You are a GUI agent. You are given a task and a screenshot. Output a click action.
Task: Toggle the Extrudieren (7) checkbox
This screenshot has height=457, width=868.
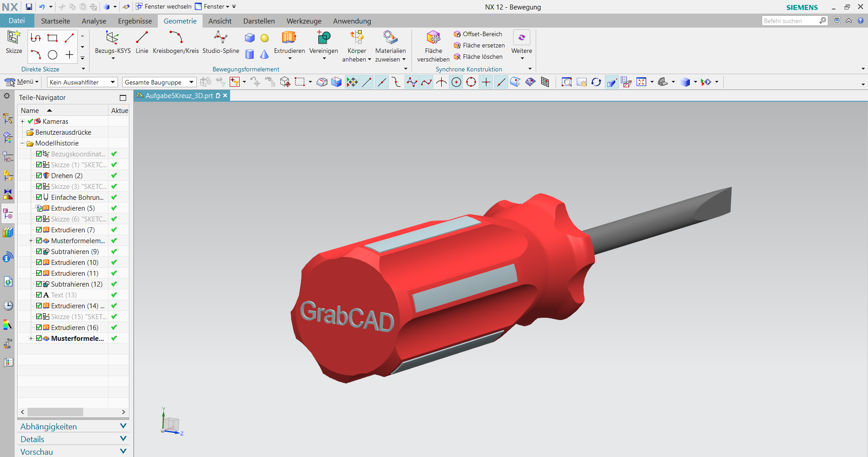(x=39, y=230)
